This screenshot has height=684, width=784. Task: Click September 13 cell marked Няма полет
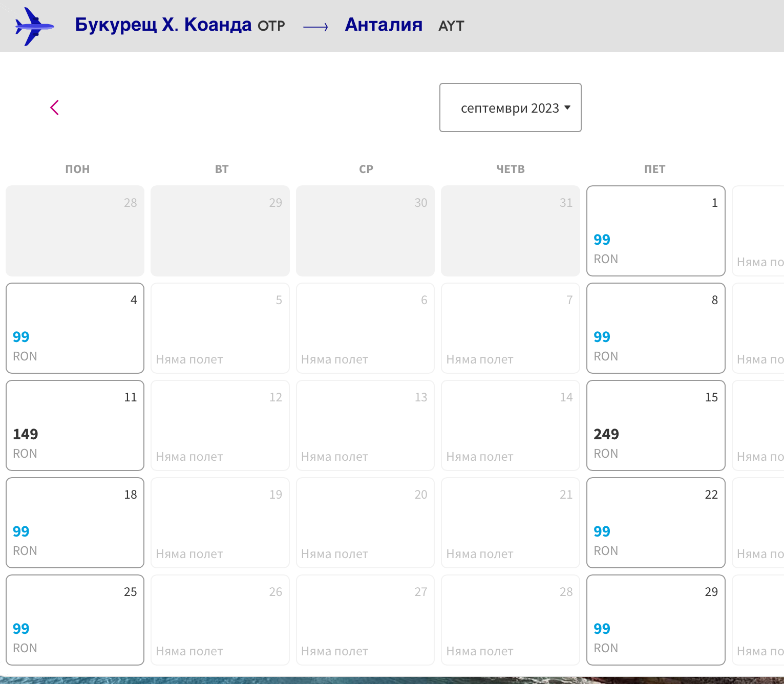click(365, 425)
